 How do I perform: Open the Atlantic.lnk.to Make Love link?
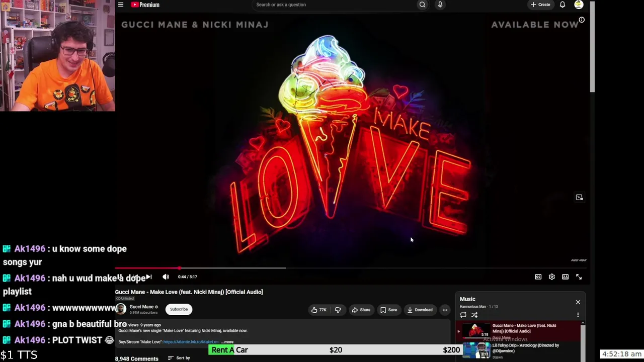[x=191, y=342]
